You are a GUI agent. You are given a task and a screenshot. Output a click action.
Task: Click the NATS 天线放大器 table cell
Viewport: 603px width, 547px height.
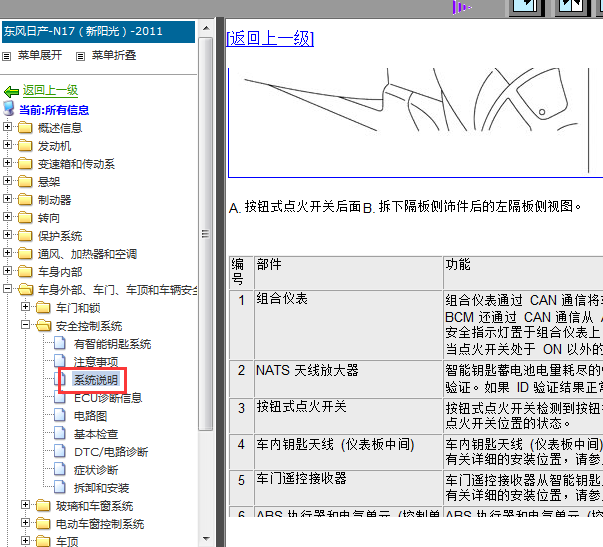point(348,379)
